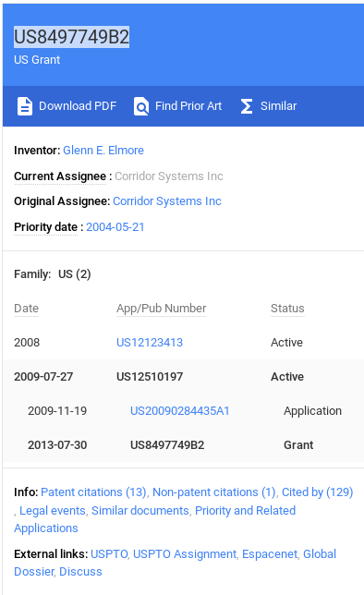364x595 pixels.
Task: Open the Similar documents link
Action: [140, 511]
